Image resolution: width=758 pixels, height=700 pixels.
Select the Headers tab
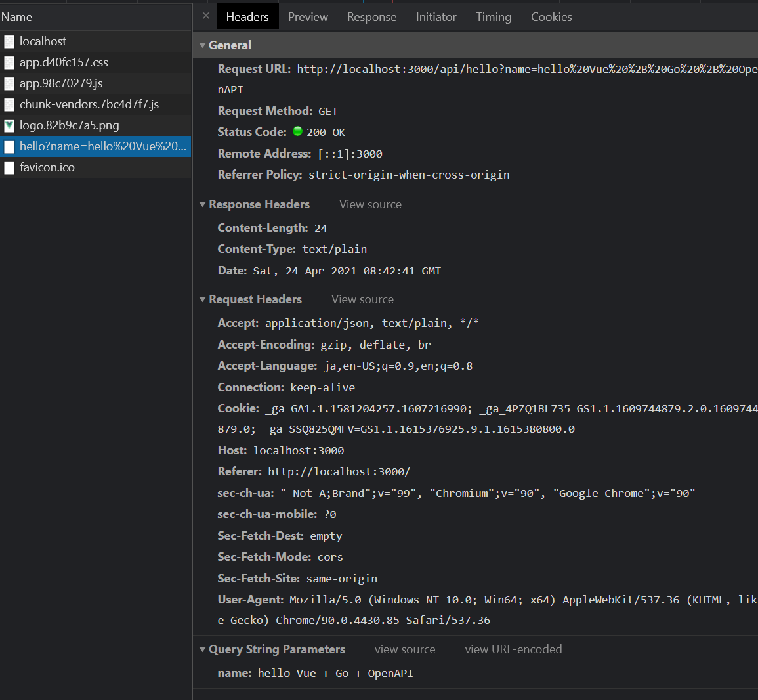[x=247, y=17]
